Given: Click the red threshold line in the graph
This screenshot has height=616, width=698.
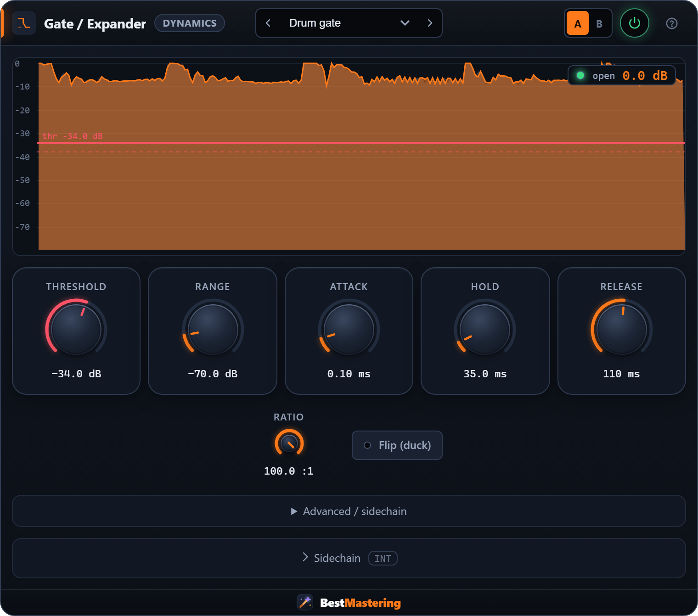Looking at the screenshot, I should click(x=361, y=143).
